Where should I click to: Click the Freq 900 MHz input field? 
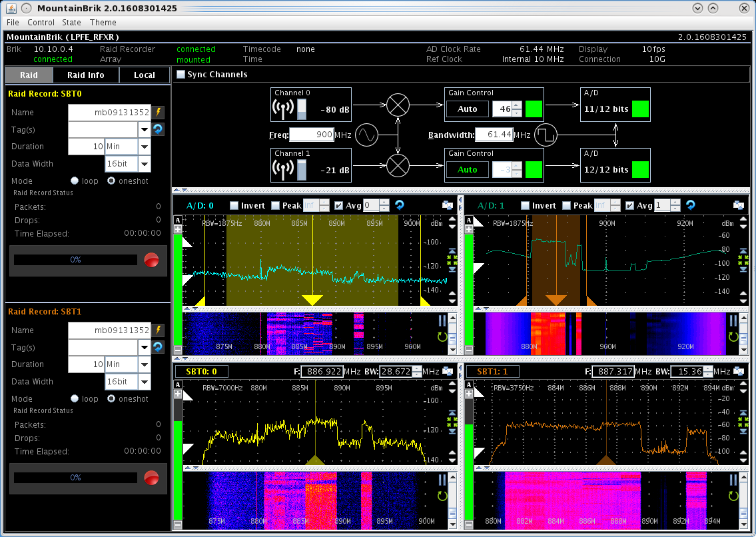point(312,135)
